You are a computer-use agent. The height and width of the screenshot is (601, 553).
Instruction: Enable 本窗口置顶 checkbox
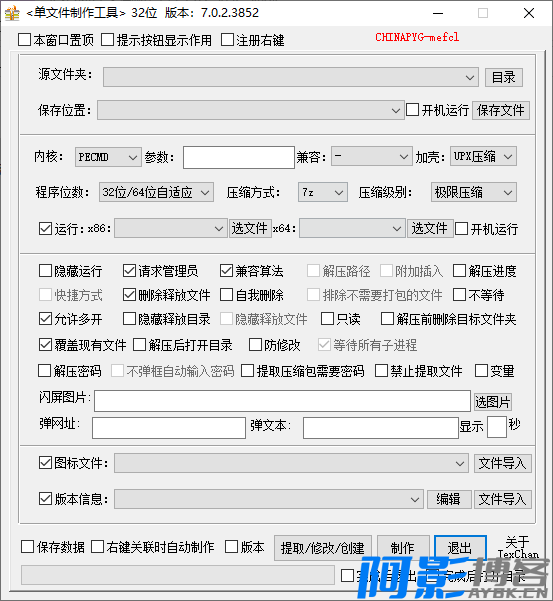click(x=25, y=39)
